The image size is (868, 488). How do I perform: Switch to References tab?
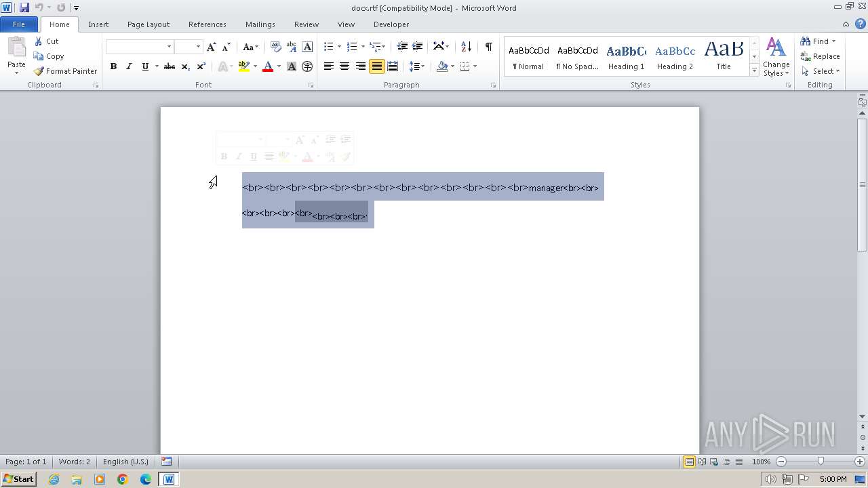(208, 24)
